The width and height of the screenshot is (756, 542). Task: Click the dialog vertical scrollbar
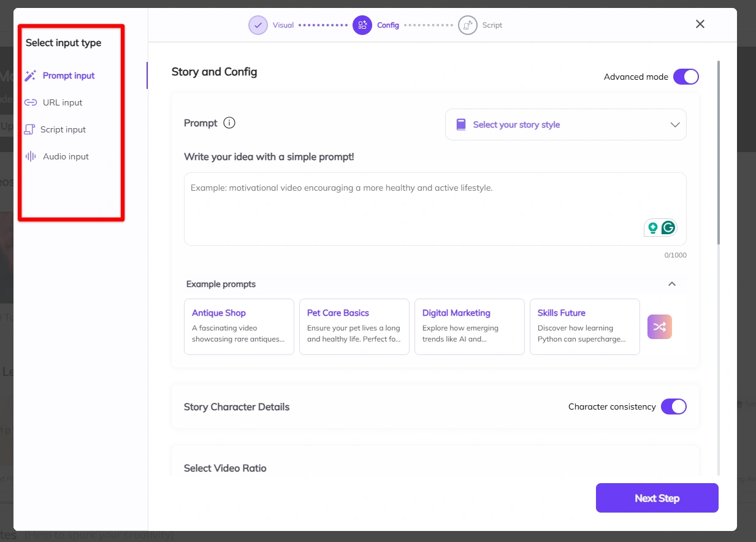(x=719, y=153)
